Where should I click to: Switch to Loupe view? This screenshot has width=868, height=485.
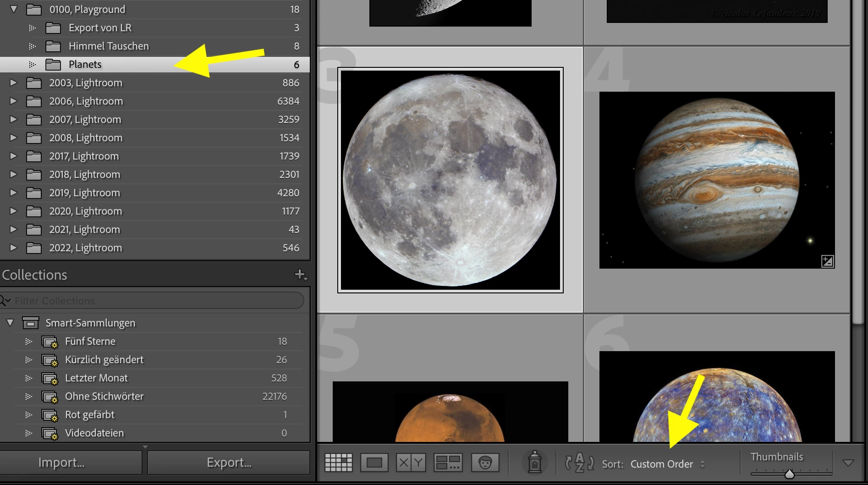tap(374, 463)
